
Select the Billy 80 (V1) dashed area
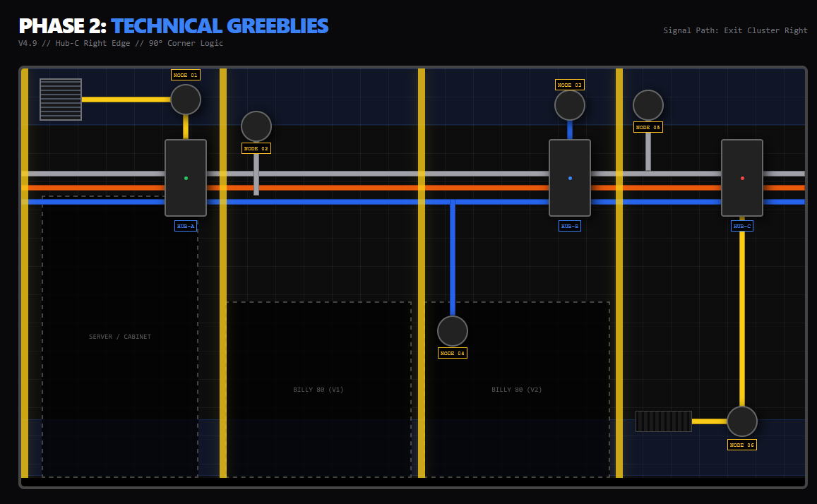pos(318,390)
